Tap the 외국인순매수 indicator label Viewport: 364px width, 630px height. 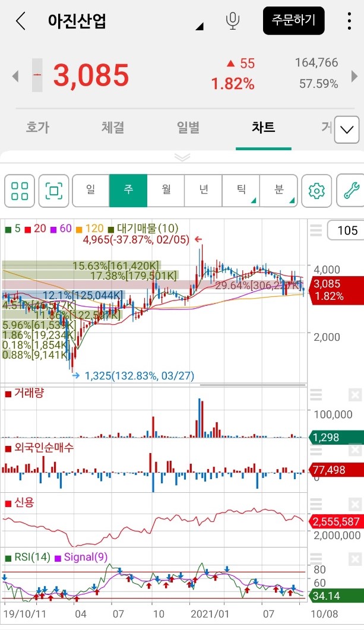39,448
